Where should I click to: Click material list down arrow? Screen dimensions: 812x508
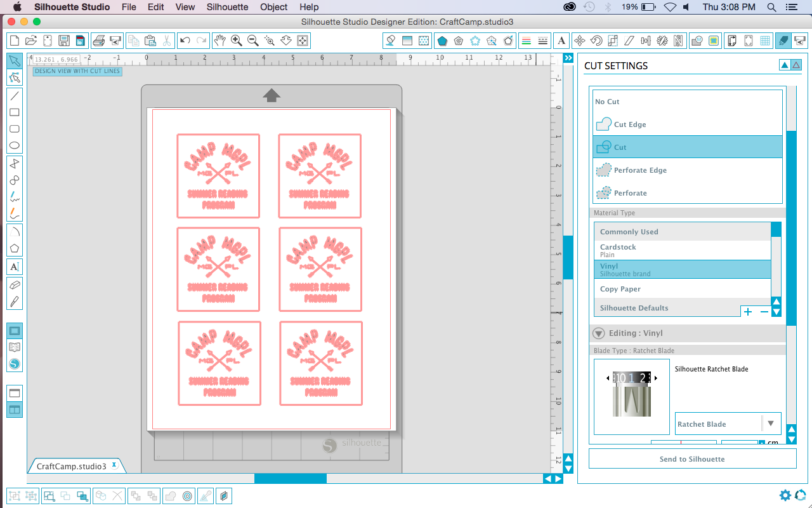point(776,312)
